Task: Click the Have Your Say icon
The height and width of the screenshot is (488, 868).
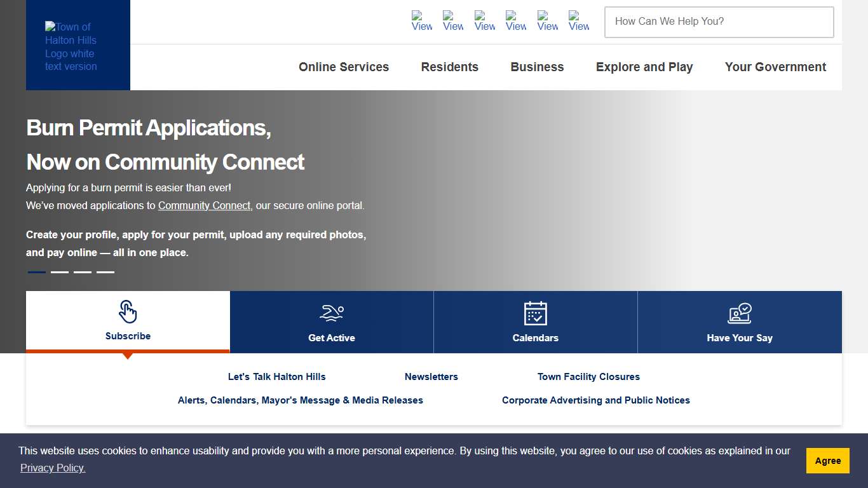Action: pos(739,313)
